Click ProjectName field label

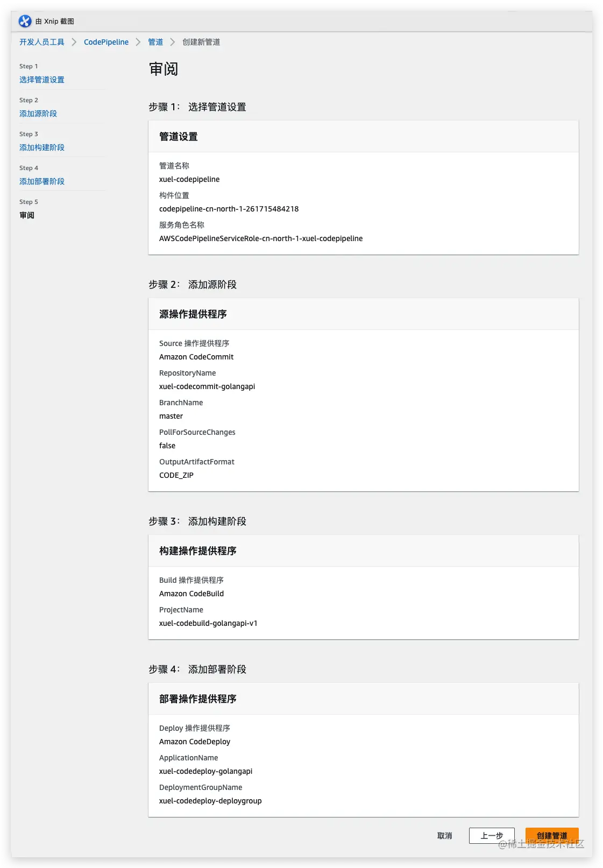pos(181,610)
